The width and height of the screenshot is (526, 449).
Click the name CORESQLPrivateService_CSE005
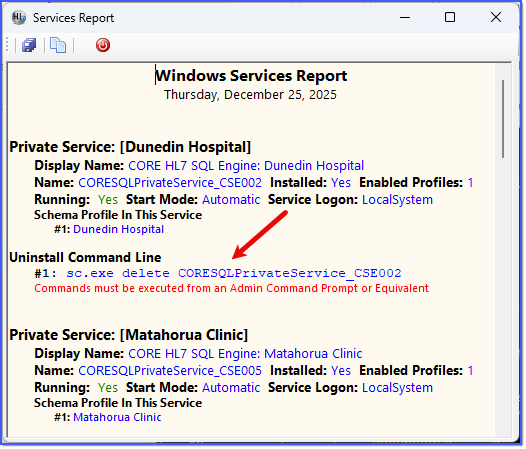(x=170, y=370)
